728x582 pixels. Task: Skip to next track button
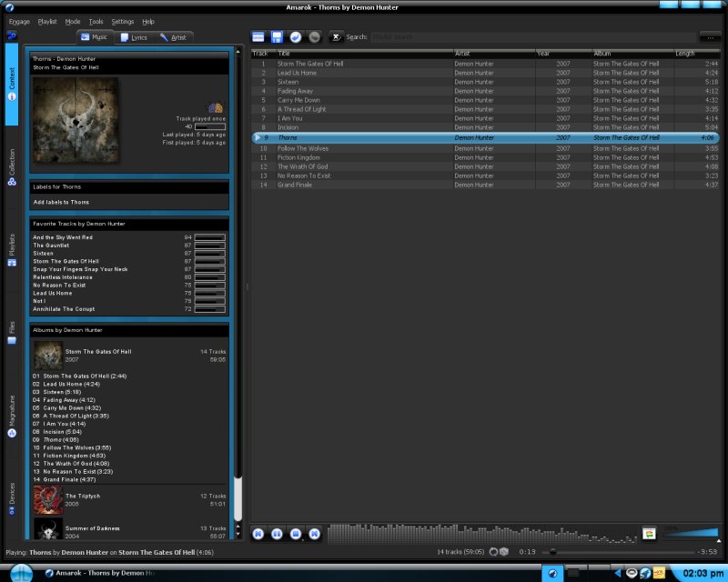314,534
